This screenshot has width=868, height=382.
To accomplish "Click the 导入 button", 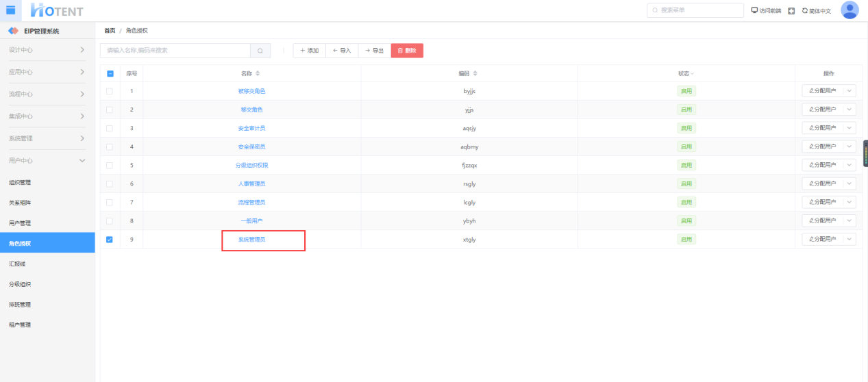I will tap(342, 51).
